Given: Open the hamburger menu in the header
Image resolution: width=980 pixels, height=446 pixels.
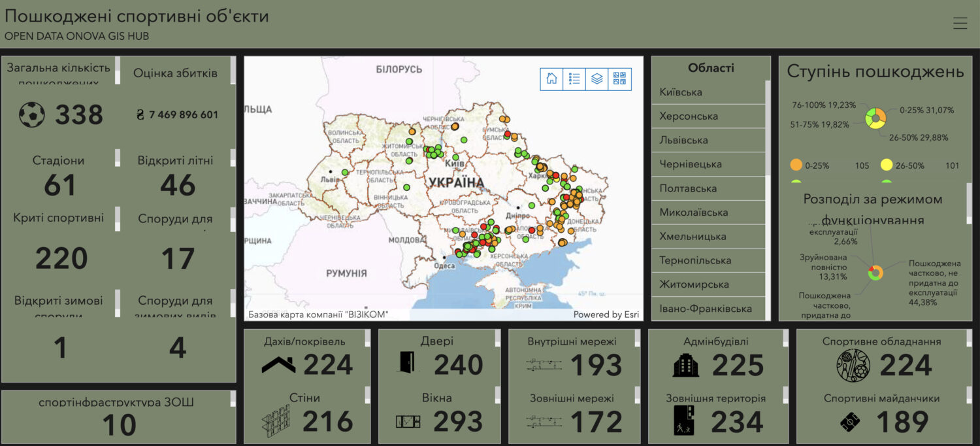Looking at the screenshot, I should [x=960, y=24].
